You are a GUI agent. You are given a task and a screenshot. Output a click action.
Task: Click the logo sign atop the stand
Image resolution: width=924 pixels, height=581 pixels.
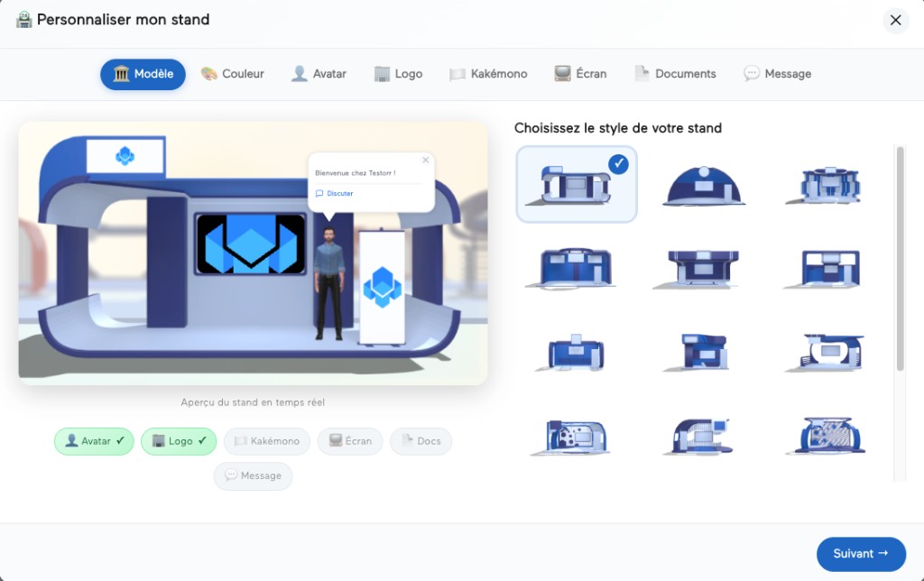pyautogui.click(x=125, y=156)
